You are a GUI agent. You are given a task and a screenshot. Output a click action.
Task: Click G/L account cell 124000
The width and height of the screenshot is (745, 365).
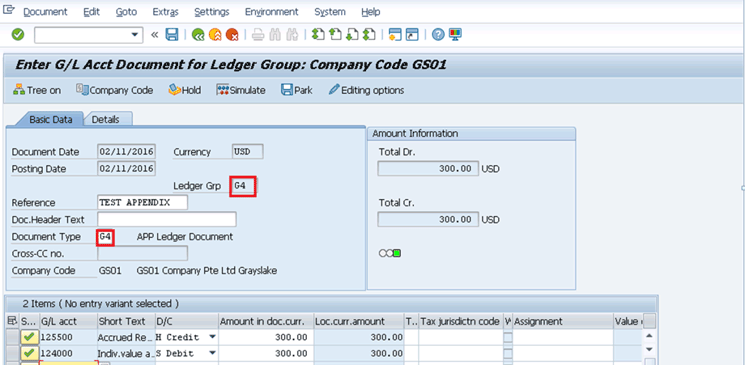68,353
